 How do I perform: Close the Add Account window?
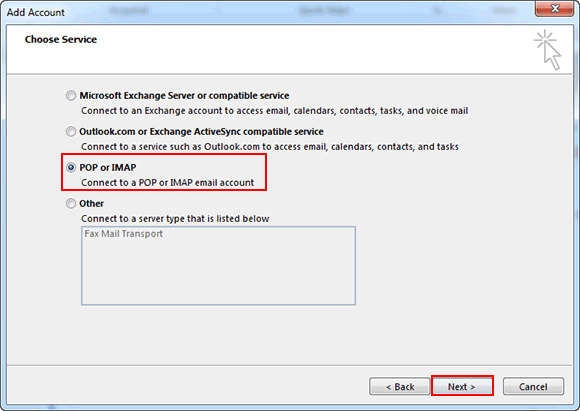click(554, 9)
